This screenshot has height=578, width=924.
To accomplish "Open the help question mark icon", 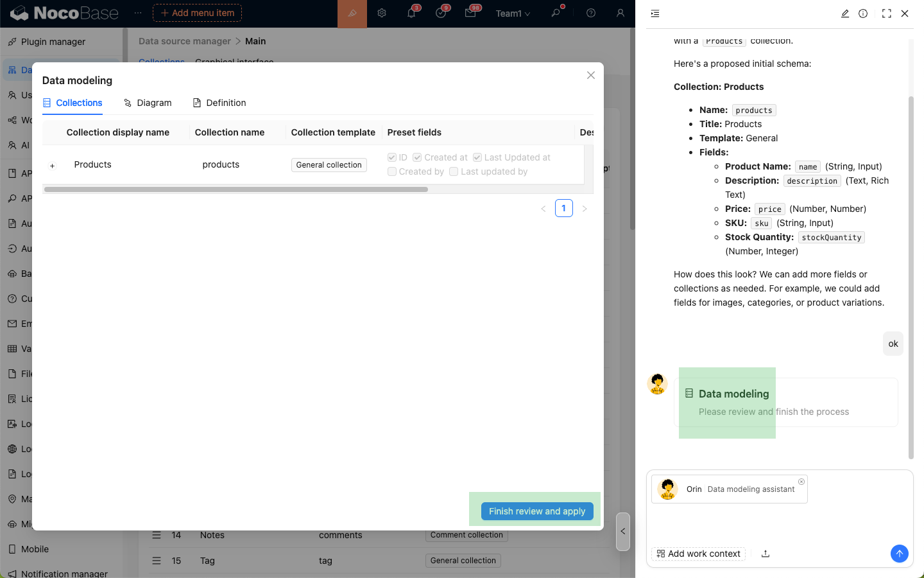I will 591,13.
